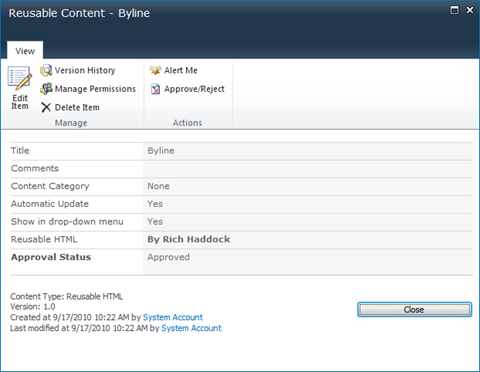Select Delete Item command

(77, 107)
